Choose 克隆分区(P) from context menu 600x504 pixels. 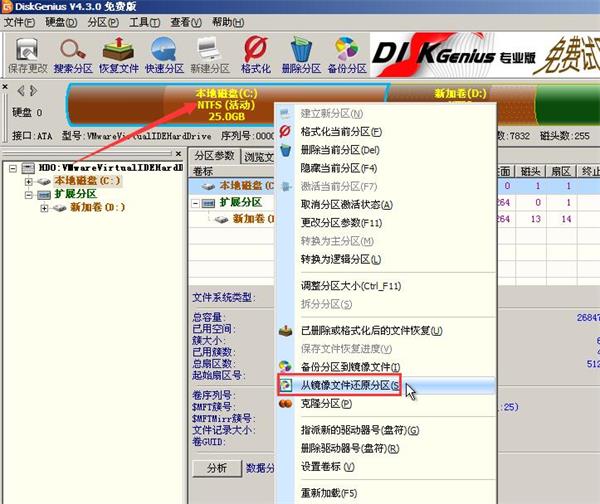coord(326,403)
